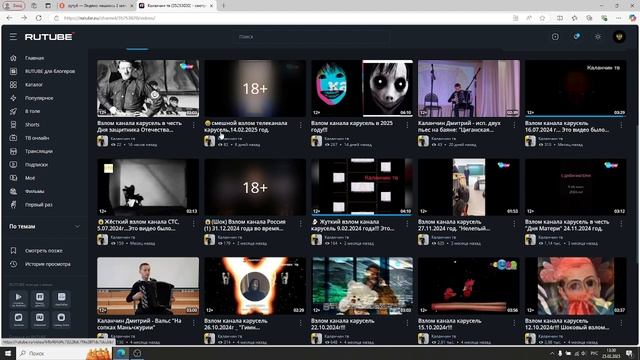Click the taskbar recording app icon next to Edge
Screen dimensions: 640x360
tap(137, 353)
